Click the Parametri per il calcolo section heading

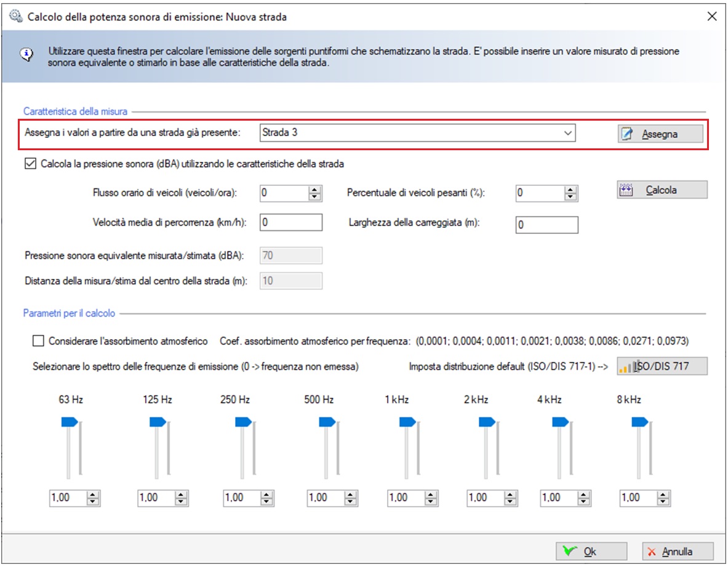click(x=69, y=313)
